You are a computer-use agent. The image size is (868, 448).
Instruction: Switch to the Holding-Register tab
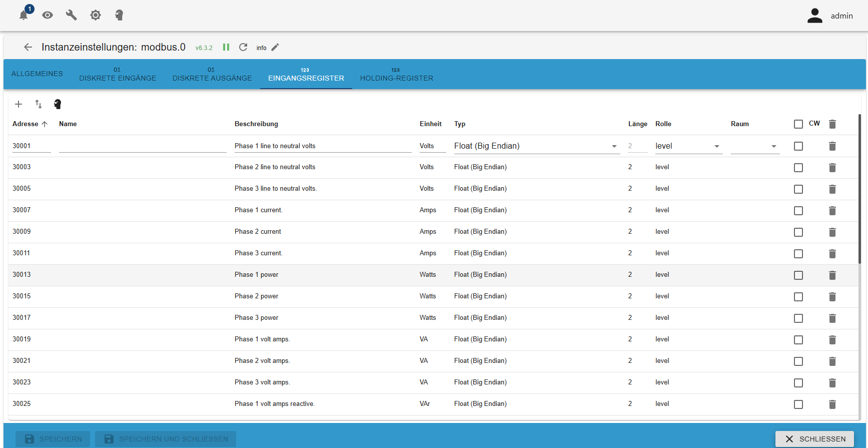tap(396, 75)
